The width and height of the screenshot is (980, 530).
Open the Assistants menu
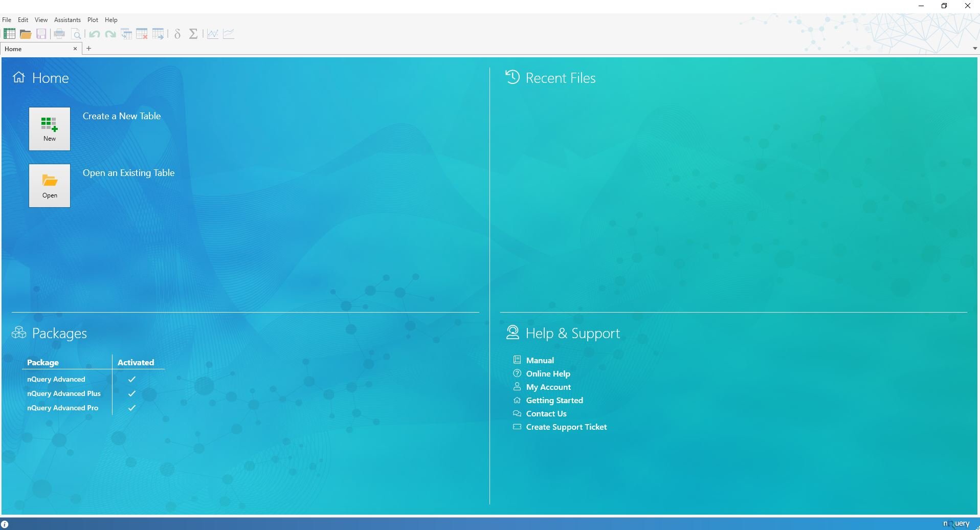tap(68, 20)
